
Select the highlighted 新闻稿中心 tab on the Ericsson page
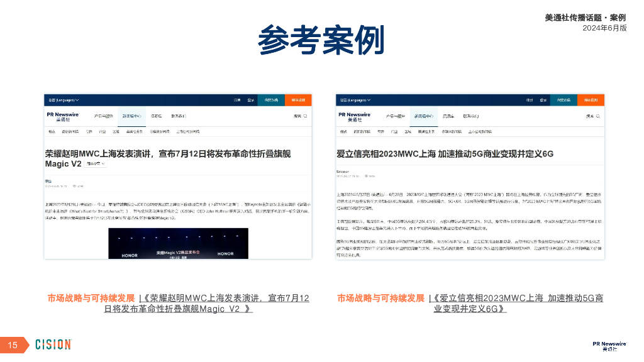423,116
